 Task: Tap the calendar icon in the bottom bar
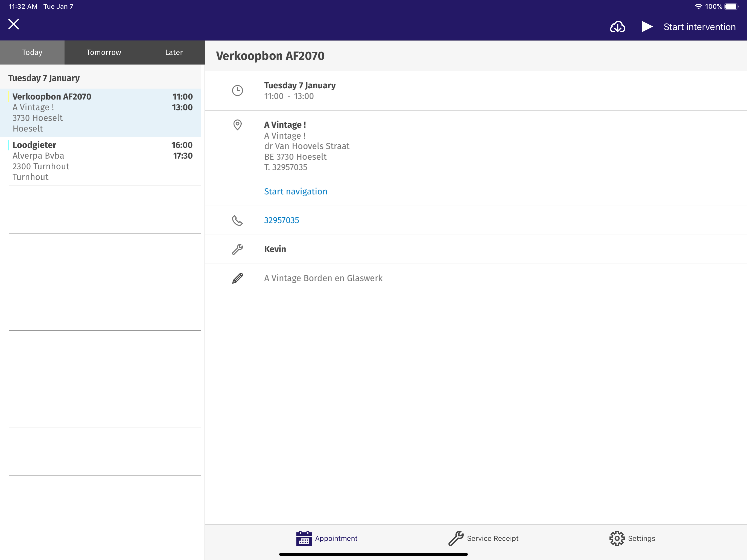[304, 538]
